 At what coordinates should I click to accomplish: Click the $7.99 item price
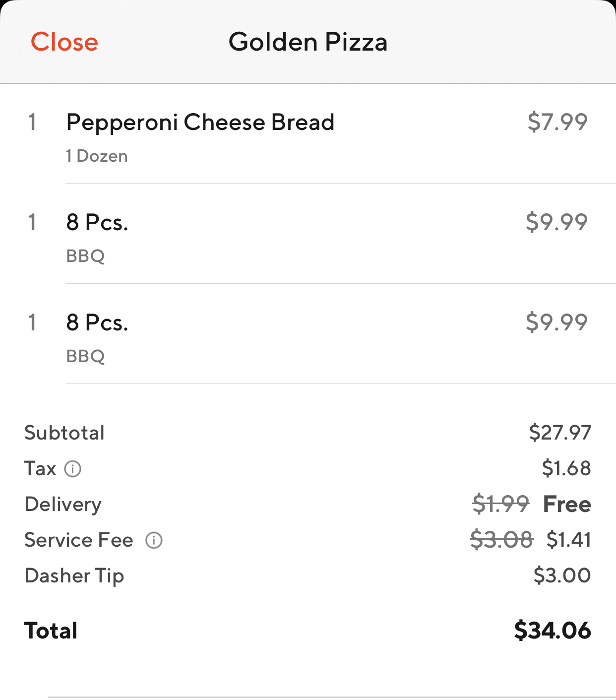pos(557,122)
